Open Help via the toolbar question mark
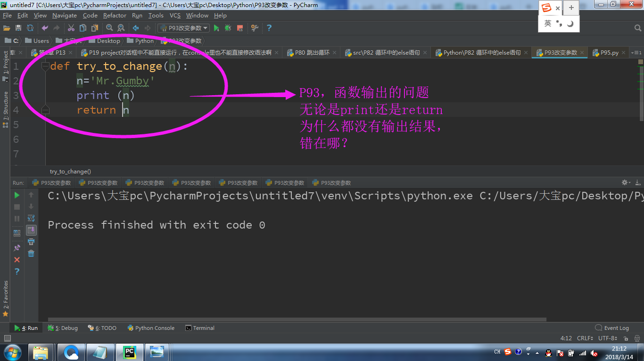The height and width of the screenshot is (361, 644). click(269, 28)
